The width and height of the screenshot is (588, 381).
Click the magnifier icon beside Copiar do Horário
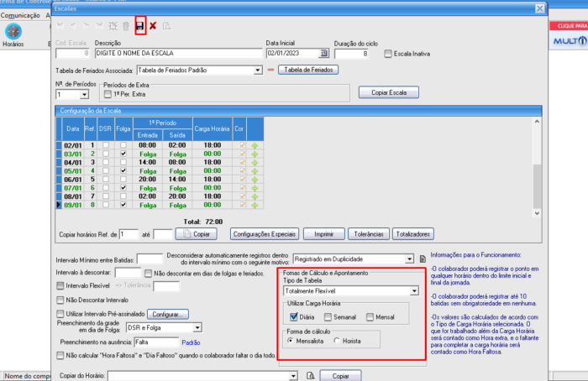coord(310,376)
